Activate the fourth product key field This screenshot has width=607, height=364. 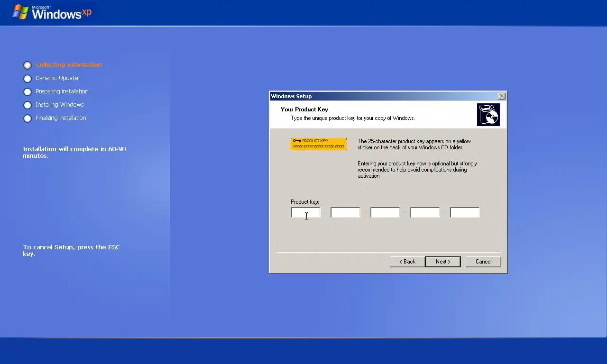pos(425,213)
